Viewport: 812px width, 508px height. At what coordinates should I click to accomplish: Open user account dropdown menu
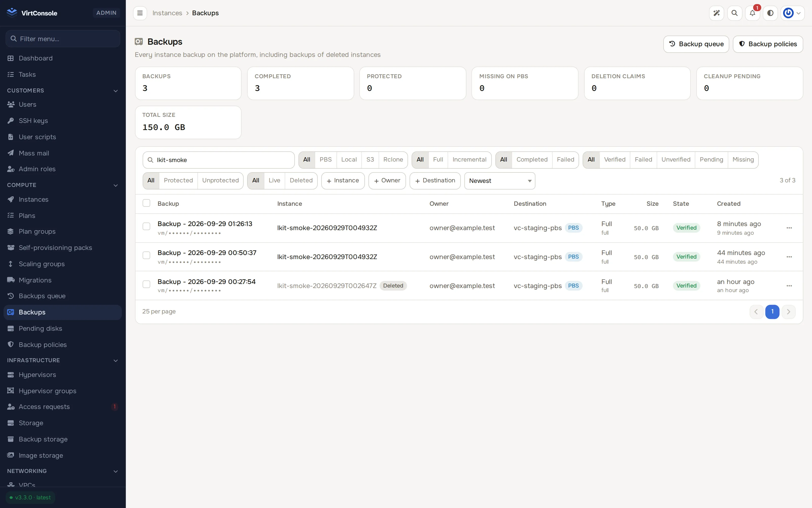tap(792, 13)
